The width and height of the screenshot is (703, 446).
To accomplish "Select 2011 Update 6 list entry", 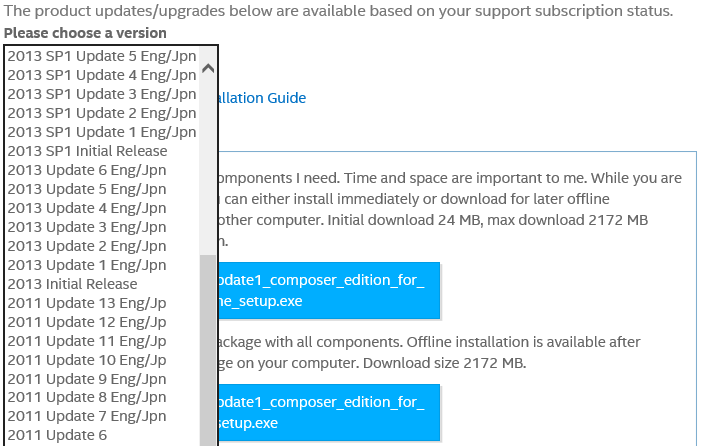I will (57, 436).
